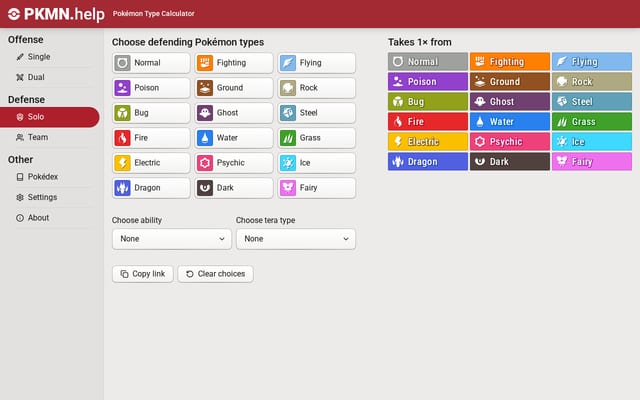Click the Poison icon in defending types
The image size is (640, 400).
(122, 88)
